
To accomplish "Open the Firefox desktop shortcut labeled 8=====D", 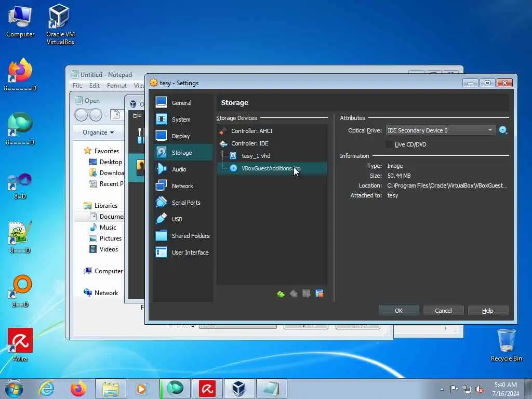I will pyautogui.click(x=20, y=75).
